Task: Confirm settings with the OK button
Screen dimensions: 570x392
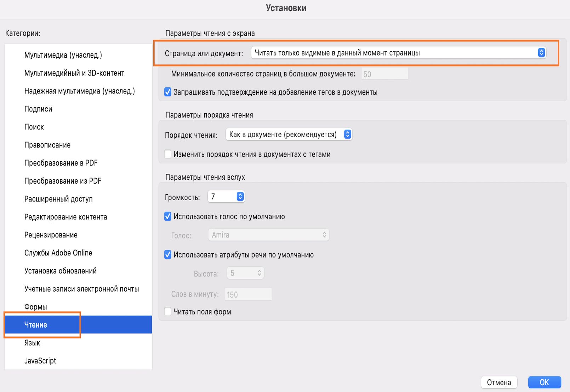Action: coord(544,382)
